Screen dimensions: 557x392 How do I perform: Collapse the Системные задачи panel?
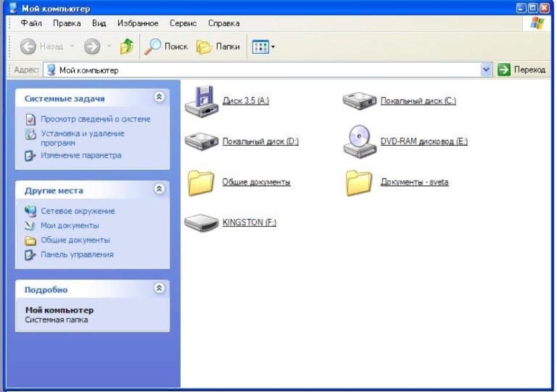click(159, 97)
